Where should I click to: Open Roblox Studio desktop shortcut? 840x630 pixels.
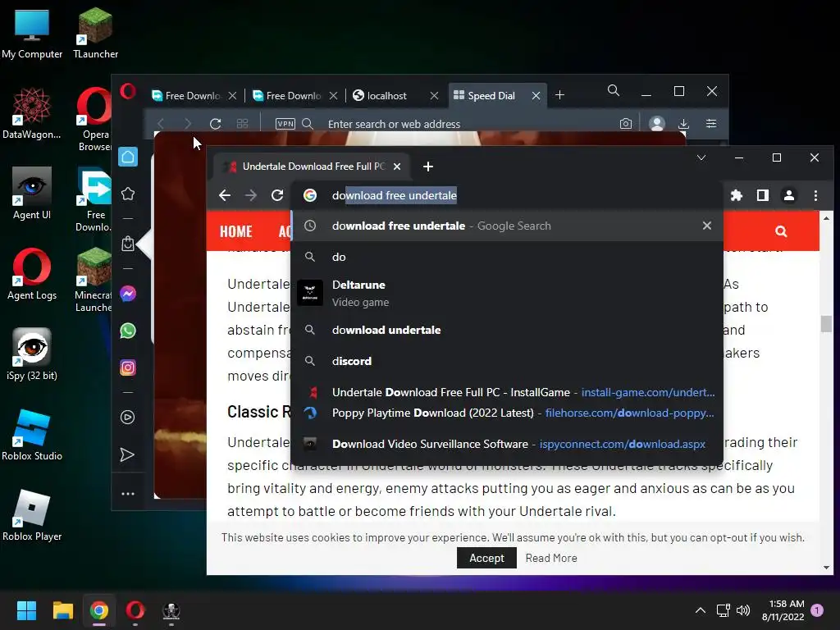[x=32, y=435]
